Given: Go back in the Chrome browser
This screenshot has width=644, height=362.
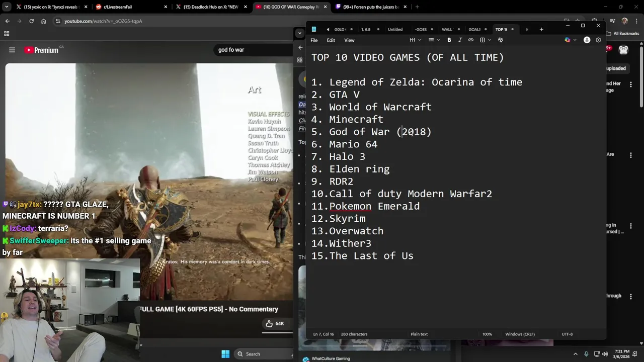Looking at the screenshot, I should coord(7,21).
